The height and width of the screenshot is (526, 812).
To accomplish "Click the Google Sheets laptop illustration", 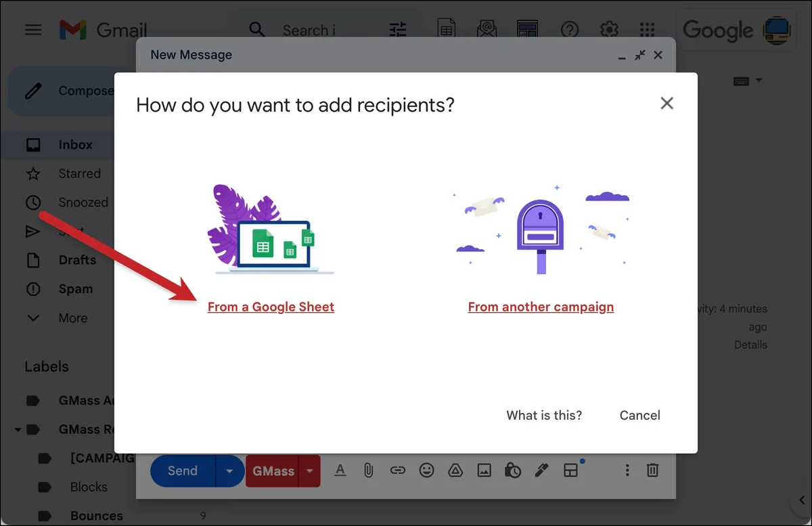I will click(271, 229).
